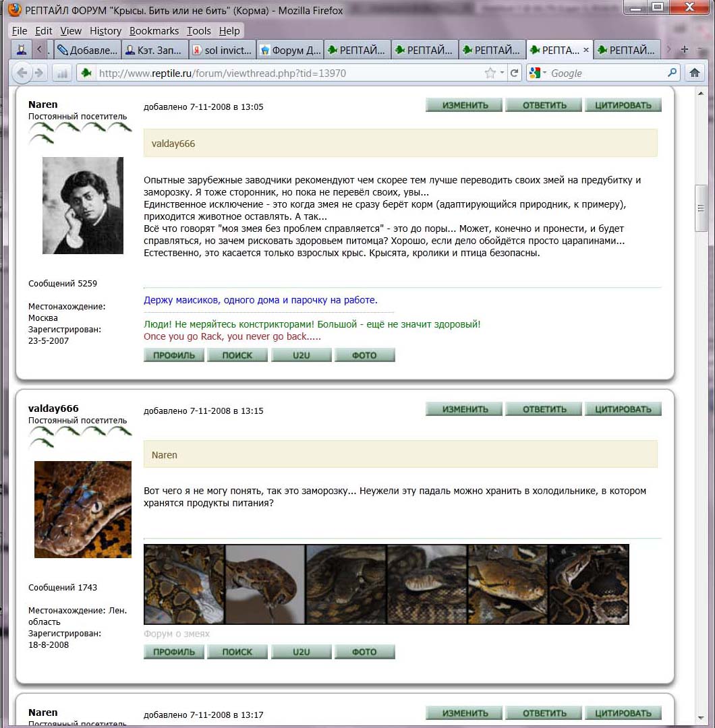
Task: Click ПОИСК under valday666's post
Action: 237,652
